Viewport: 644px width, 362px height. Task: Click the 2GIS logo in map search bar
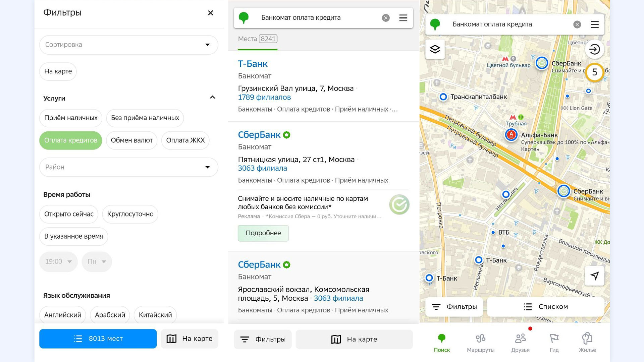click(435, 24)
